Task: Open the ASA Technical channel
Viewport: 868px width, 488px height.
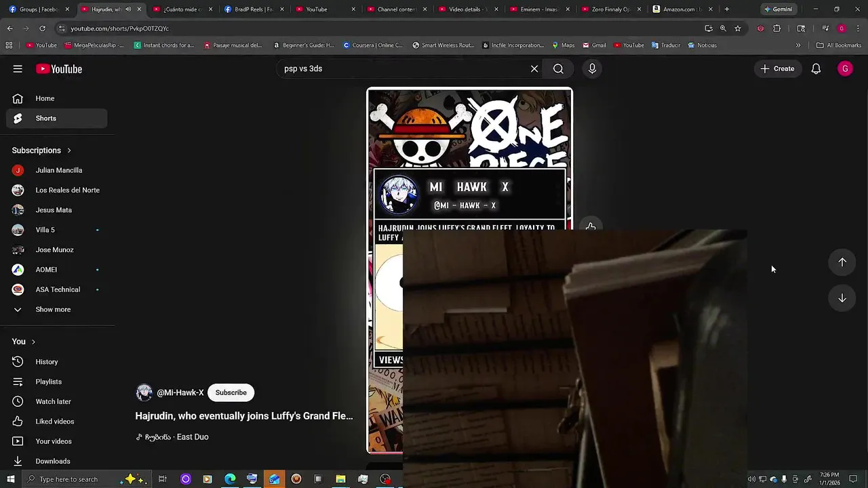Action: click(x=57, y=289)
